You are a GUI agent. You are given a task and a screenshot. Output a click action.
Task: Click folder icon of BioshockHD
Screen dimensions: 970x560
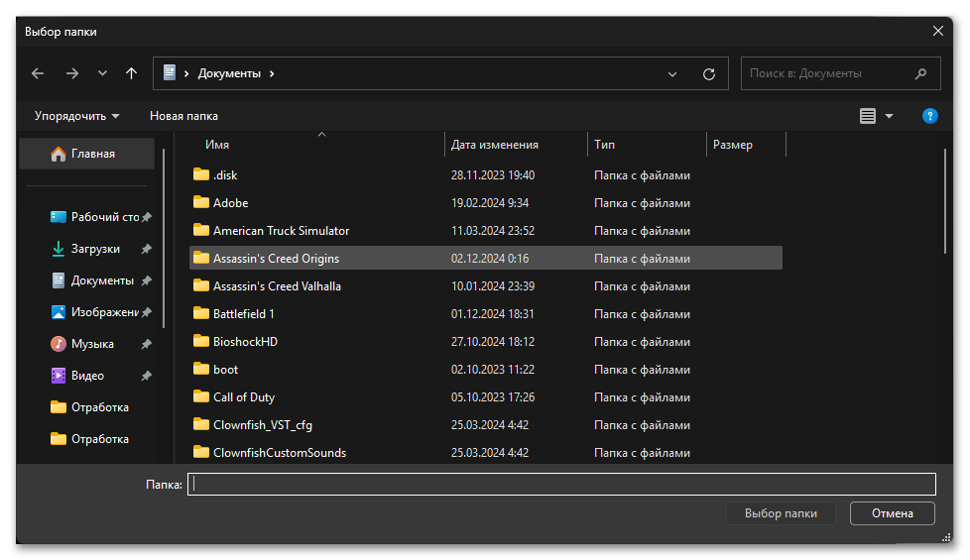(201, 341)
